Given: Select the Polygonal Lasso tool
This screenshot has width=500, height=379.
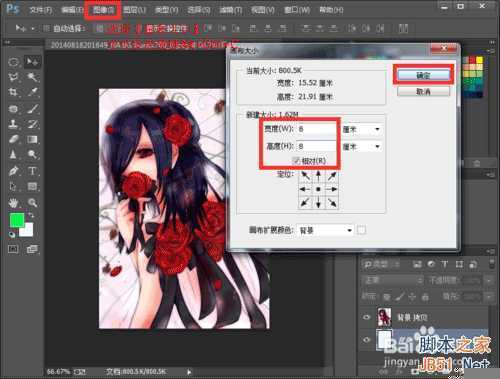Looking at the screenshot, I should coord(14,78).
